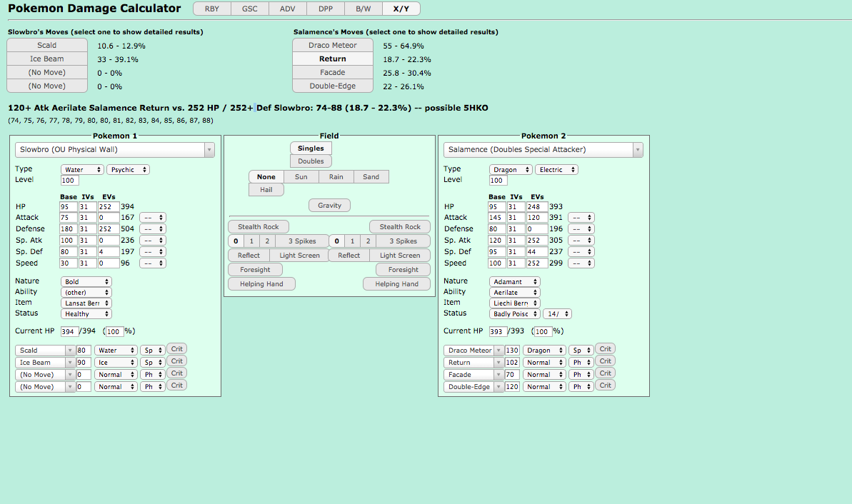Show Double-Edge detailed results
Viewport: 852px width, 504px height.
333,86
